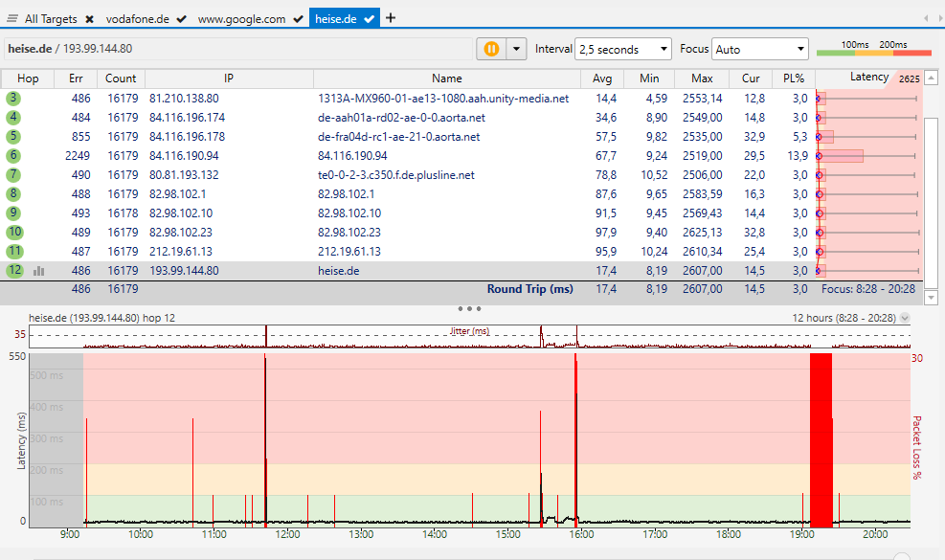Close the All Targets tab with X
This screenshot has width=945, height=560.
point(89,18)
